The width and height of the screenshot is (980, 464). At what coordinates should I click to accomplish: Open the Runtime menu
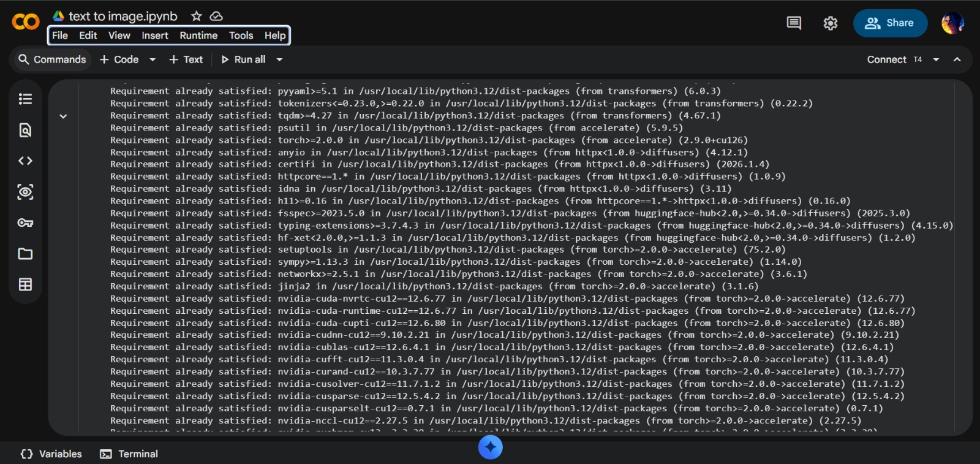(x=198, y=36)
